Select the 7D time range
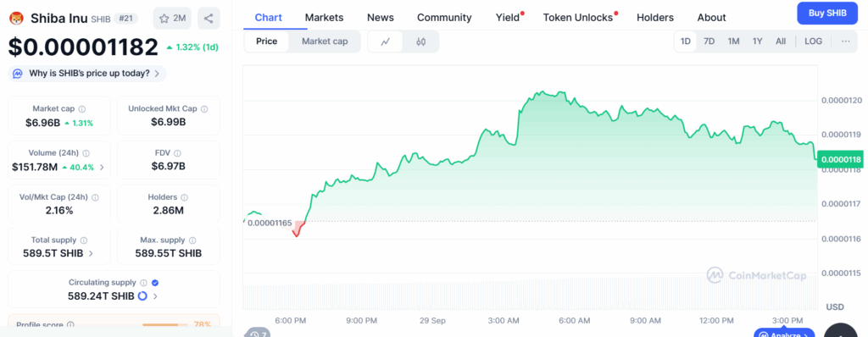Image resolution: width=868 pixels, height=337 pixels. (709, 41)
